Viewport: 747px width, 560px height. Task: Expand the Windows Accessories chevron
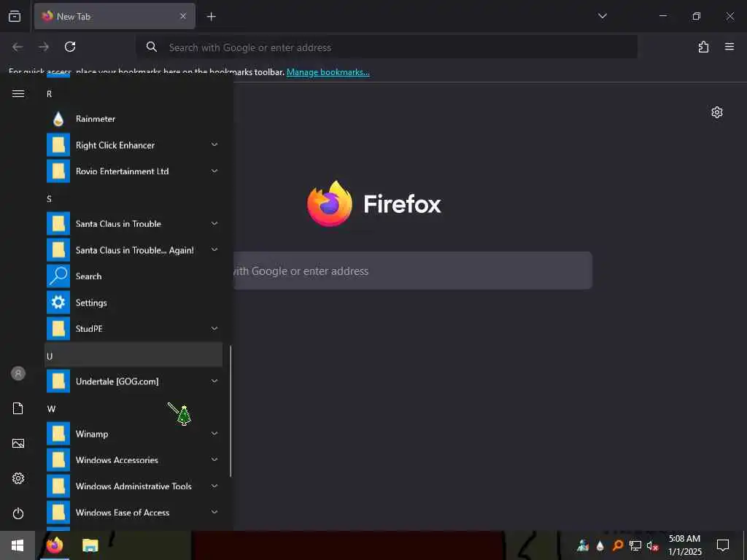pos(214,460)
